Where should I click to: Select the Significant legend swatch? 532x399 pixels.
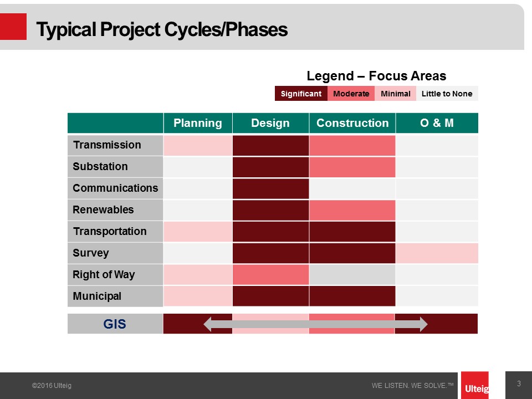click(x=301, y=94)
